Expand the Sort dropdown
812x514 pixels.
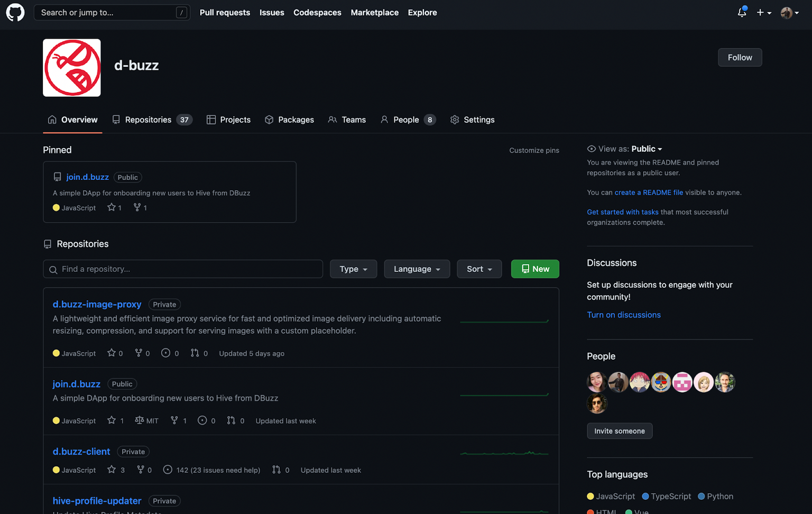pos(479,269)
